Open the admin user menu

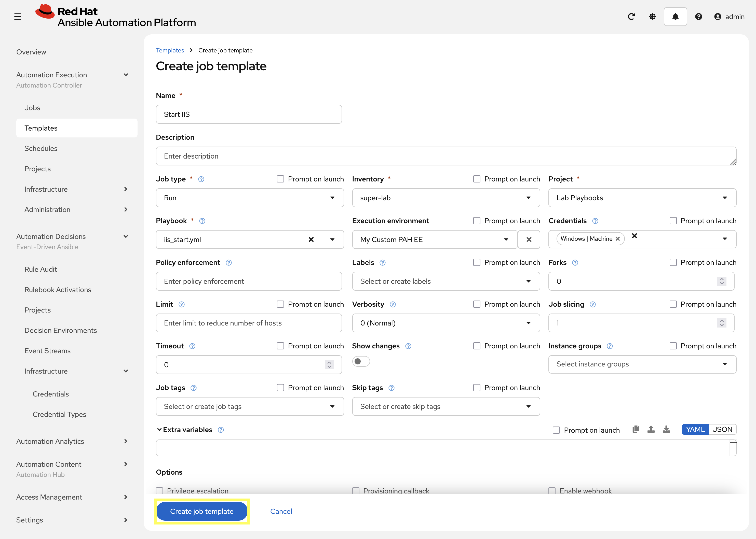tap(730, 17)
